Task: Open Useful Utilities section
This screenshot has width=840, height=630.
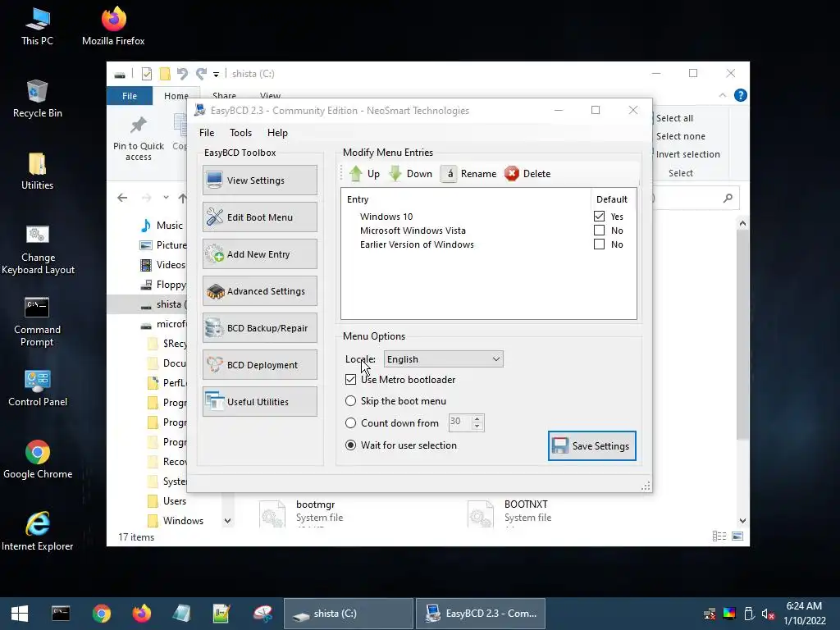Action: (260, 402)
